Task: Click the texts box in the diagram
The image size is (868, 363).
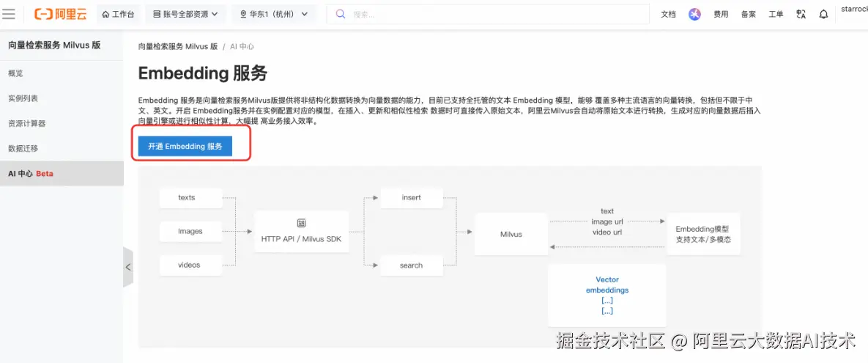Action: pos(190,198)
